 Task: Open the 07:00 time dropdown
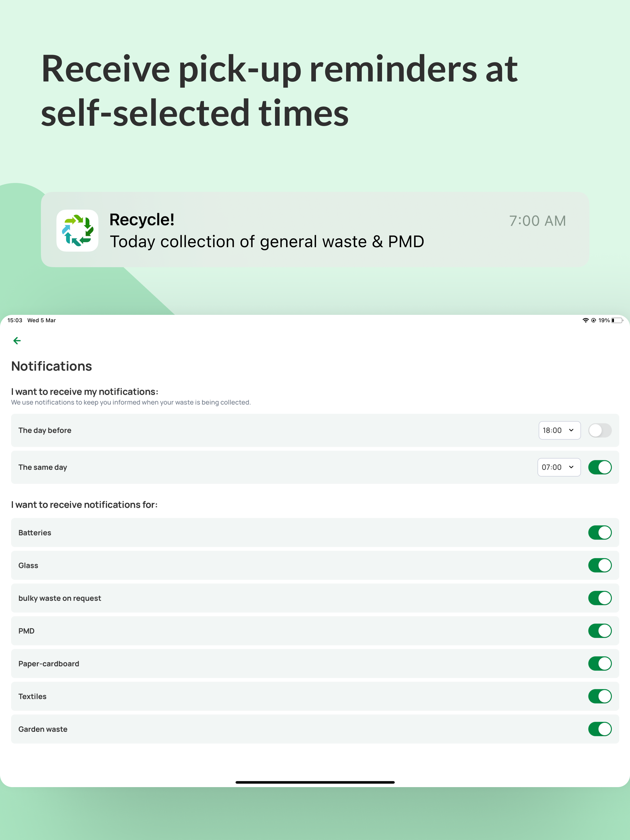pos(559,467)
